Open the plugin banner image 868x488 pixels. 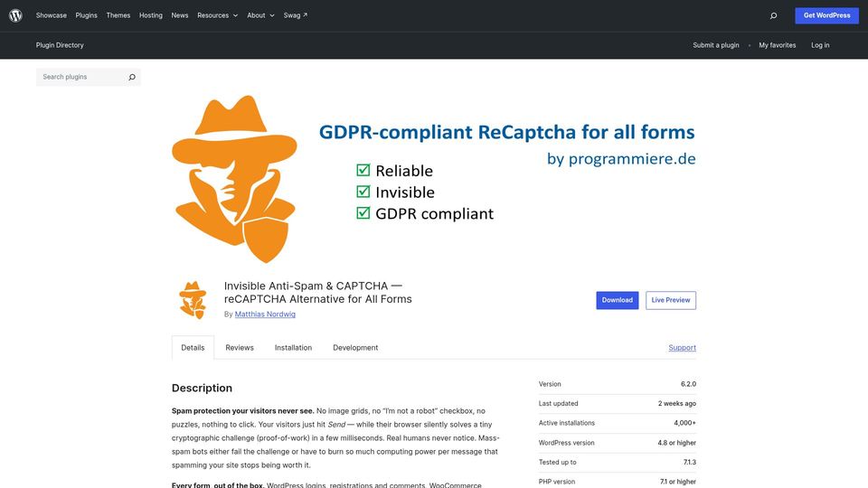(x=434, y=179)
